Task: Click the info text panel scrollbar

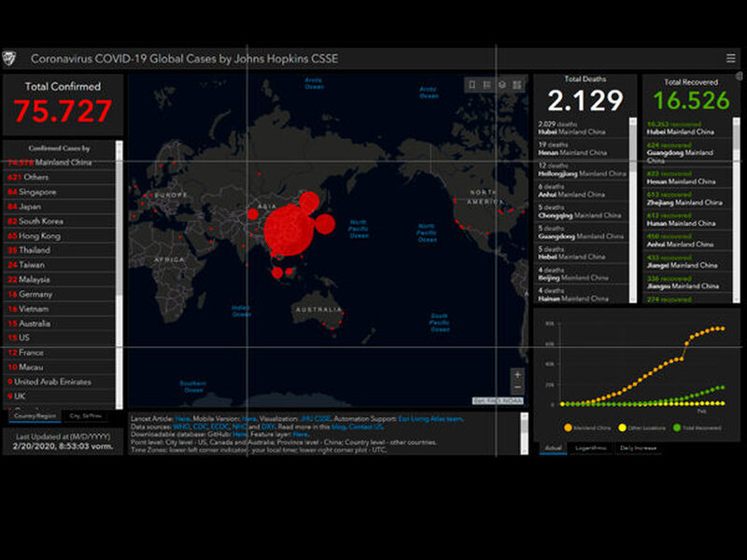Action: click(525, 433)
